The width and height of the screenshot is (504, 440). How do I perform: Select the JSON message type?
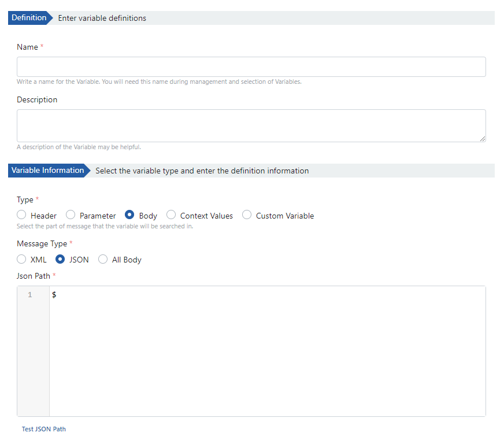click(x=60, y=260)
